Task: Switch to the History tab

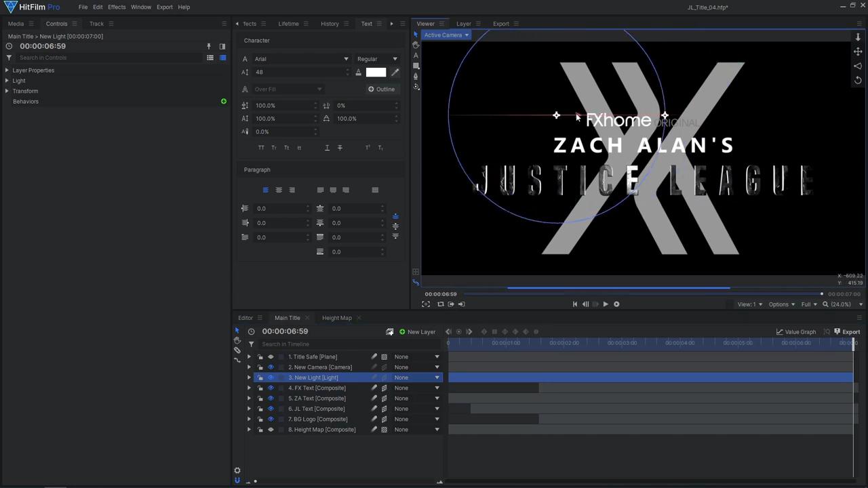Action: point(330,24)
